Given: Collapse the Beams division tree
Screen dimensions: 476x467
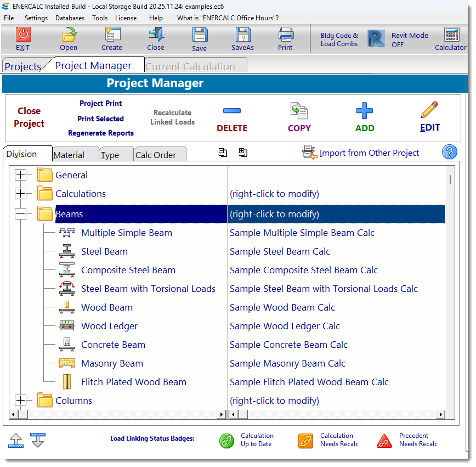Looking at the screenshot, I should [x=20, y=213].
